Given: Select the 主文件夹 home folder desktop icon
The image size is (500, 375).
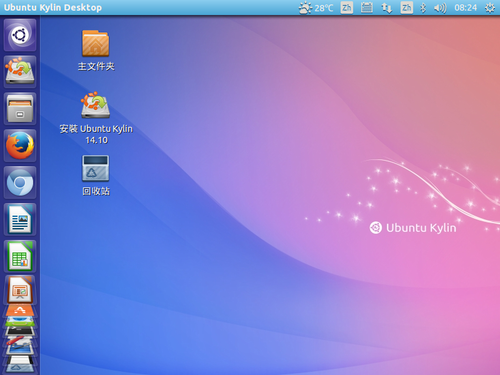Looking at the screenshot, I should [96, 50].
